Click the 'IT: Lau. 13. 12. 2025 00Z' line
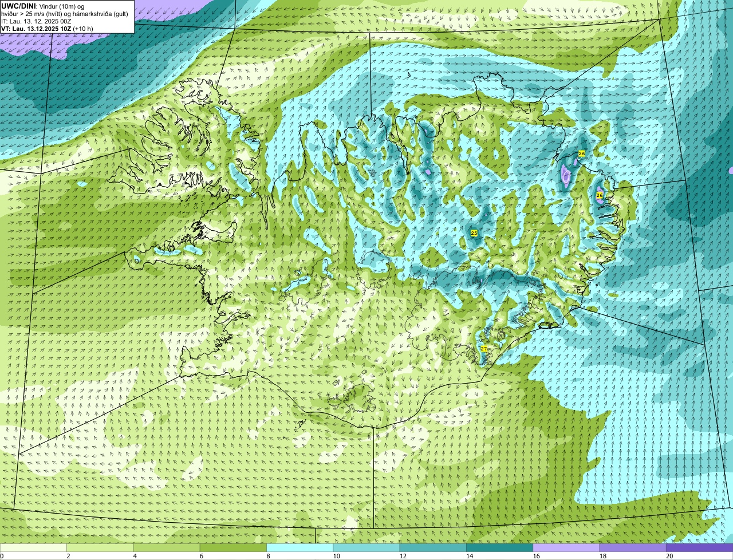Screen dimensions: 733x560 click(36, 21)
